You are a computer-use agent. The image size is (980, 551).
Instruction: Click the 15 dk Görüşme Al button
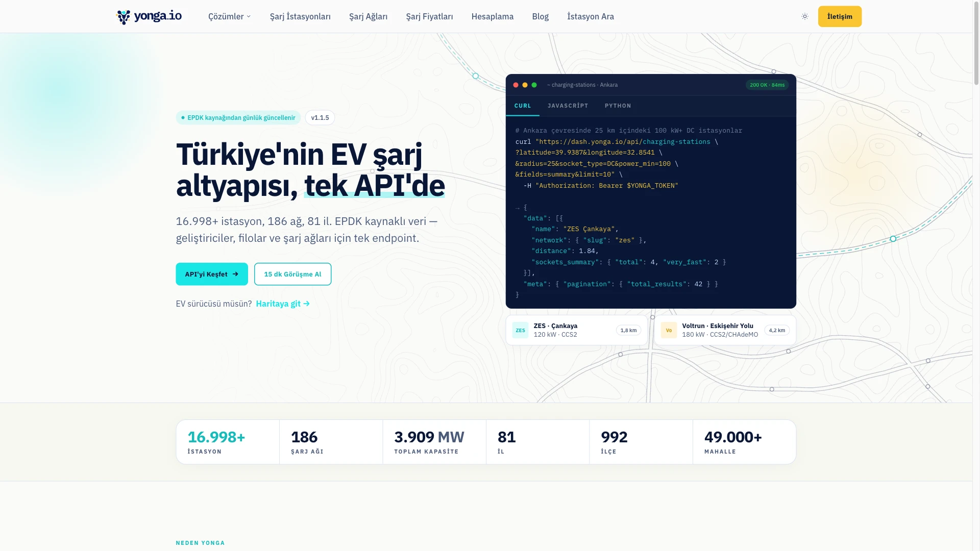[292, 274]
